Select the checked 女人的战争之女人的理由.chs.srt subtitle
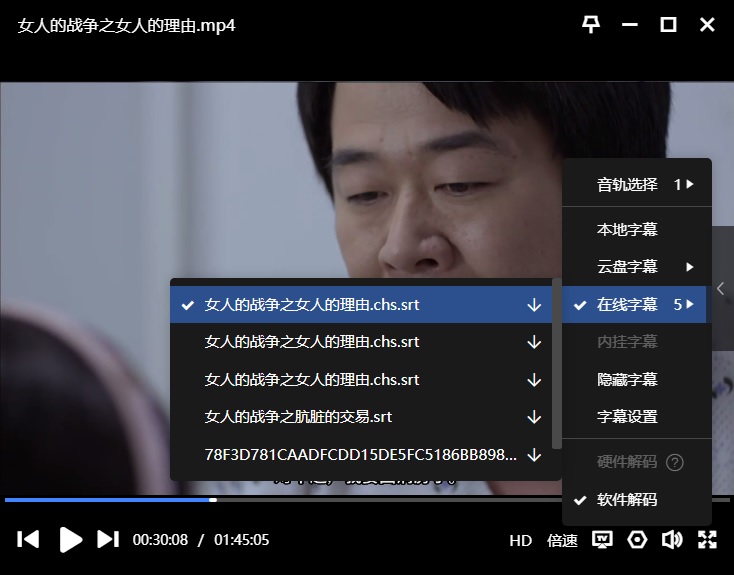Viewport: 734px width, 575px height. pyautogui.click(x=311, y=305)
